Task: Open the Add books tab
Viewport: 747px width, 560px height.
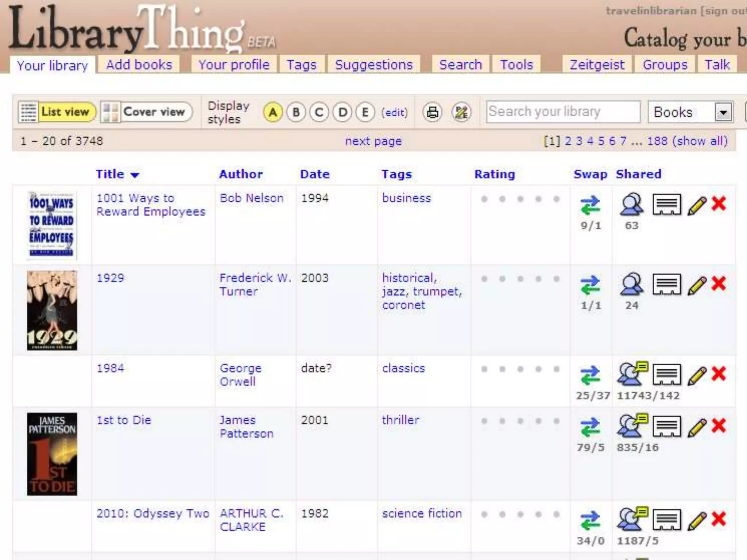Action: click(139, 65)
